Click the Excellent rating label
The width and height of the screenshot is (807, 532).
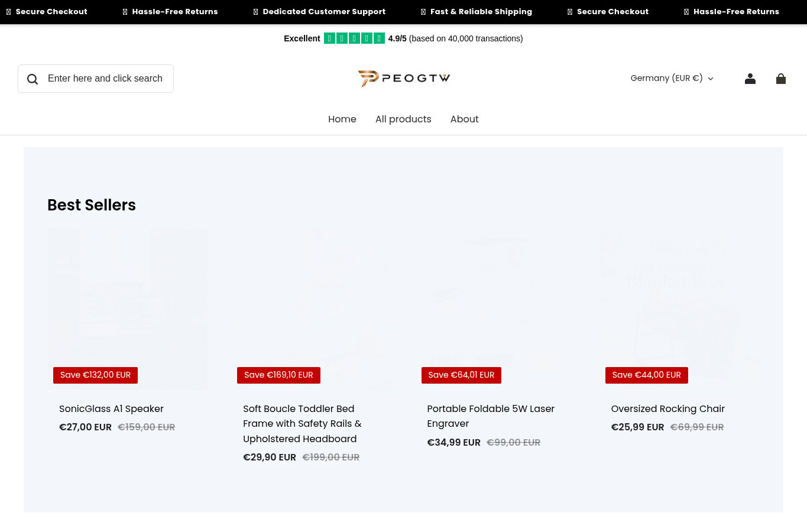302,38
